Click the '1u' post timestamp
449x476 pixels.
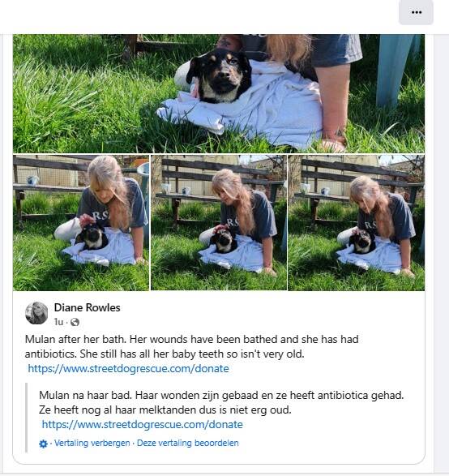tap(58, 322)
